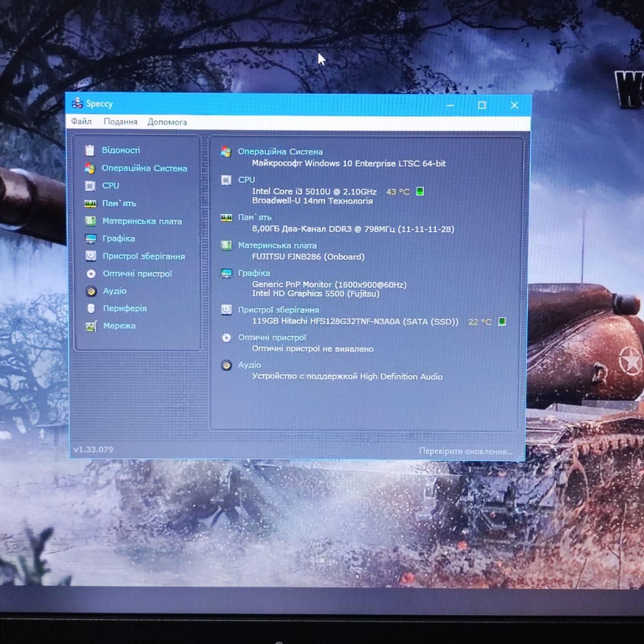644x644 pixels.
Task: Click the Відомості sidebar icon
Action: coord(90,150)
